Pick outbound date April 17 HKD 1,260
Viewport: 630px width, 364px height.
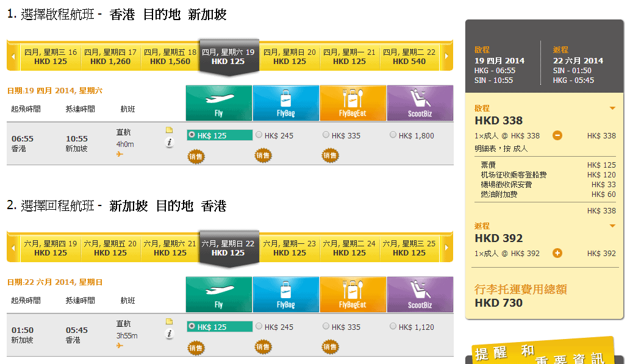pyautogui.click(x=110, y=57)
